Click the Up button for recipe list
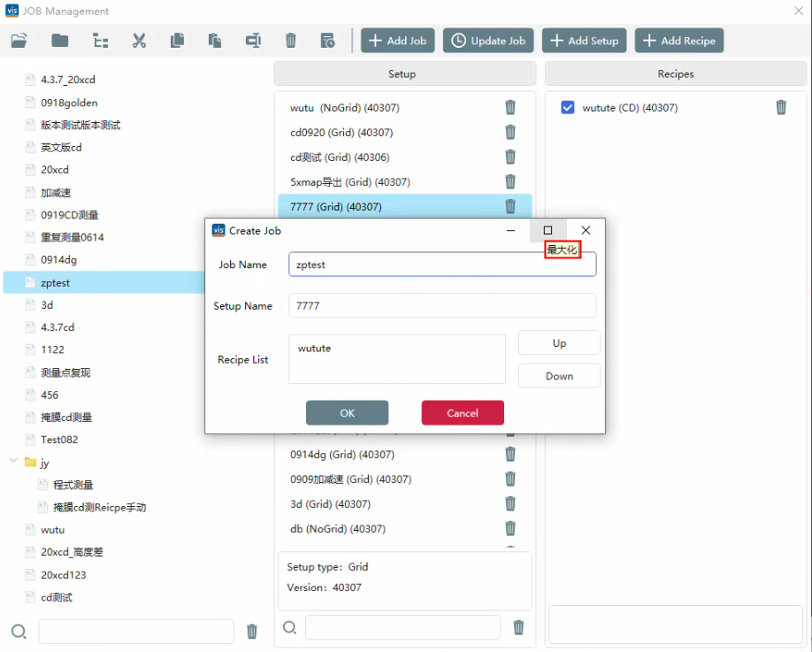 tap(559, 343)
